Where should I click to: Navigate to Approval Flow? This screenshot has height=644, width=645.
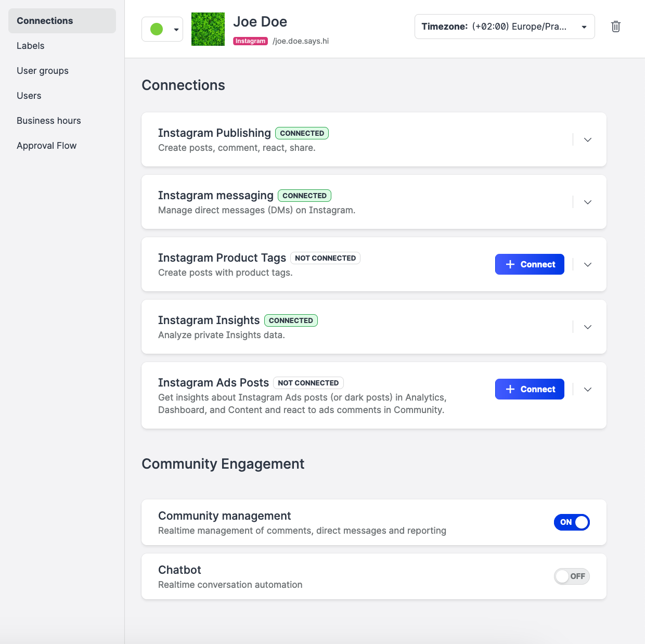[47, 146]
